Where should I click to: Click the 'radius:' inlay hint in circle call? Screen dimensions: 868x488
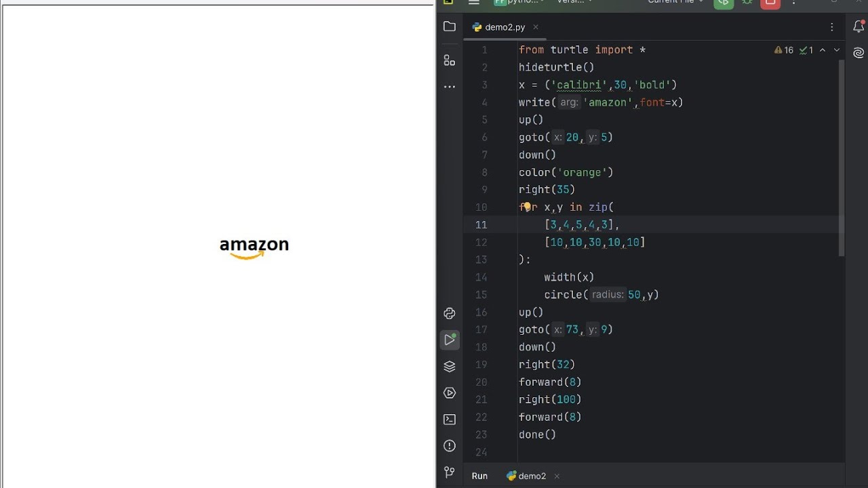[608, 295]
